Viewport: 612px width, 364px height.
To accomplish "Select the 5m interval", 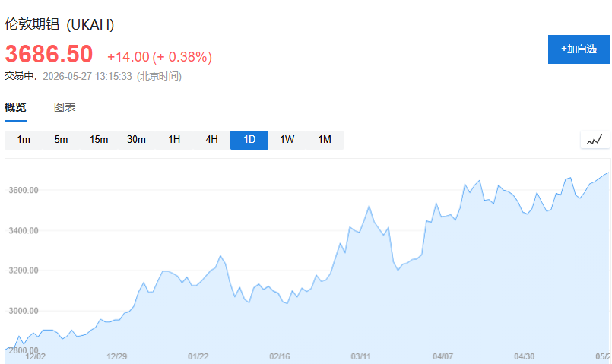I will tap(61, 140).
